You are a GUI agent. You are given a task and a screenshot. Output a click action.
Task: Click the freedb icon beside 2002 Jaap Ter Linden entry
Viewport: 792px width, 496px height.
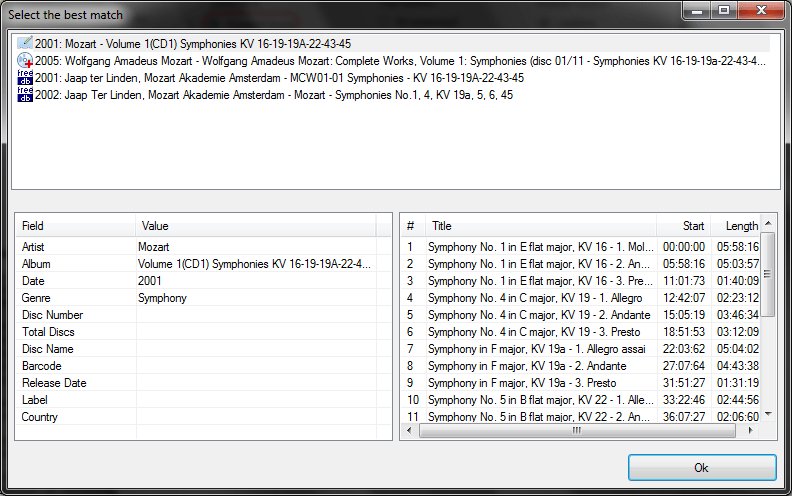(25, 95)
